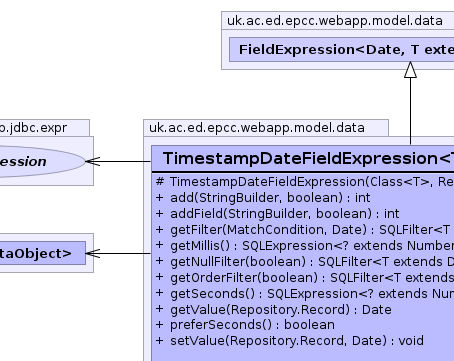Select the addField(StringBuilder, boolean) method
This screenshot has height=361, width=454.
(277, 214)
